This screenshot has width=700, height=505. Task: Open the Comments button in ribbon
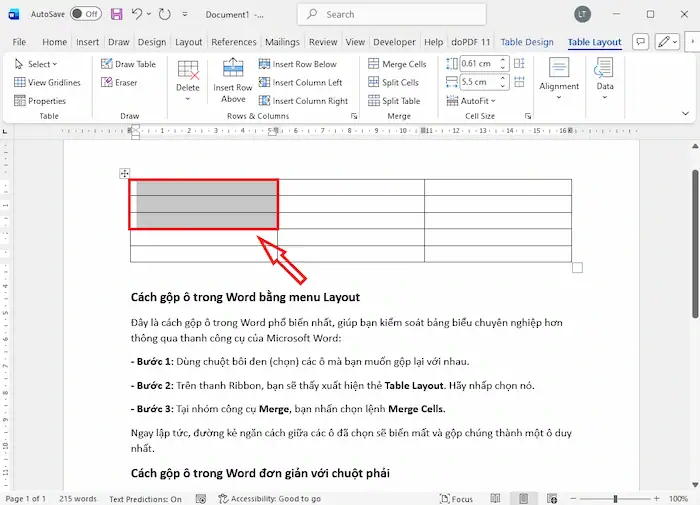640,42
